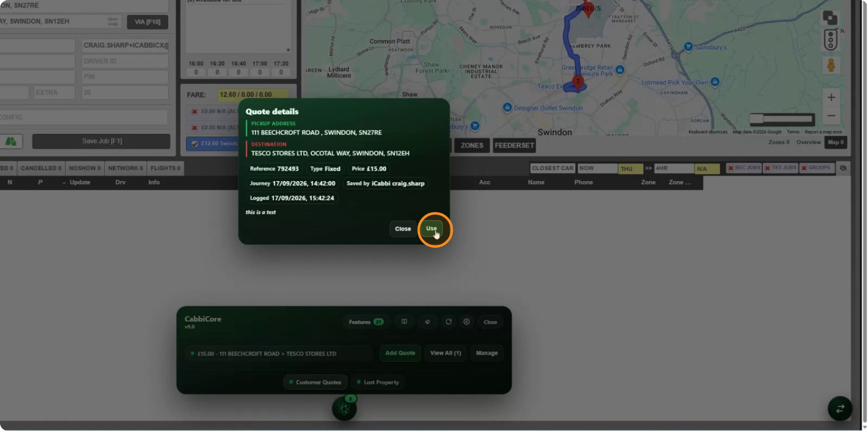
Task: Click the 4HR time range field
Action: pyautogui.click(x=674, y=168)
